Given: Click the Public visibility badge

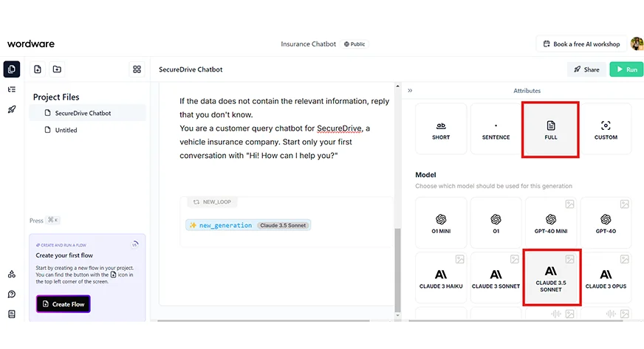Looking at the screenshot, I should pos(354,44).
